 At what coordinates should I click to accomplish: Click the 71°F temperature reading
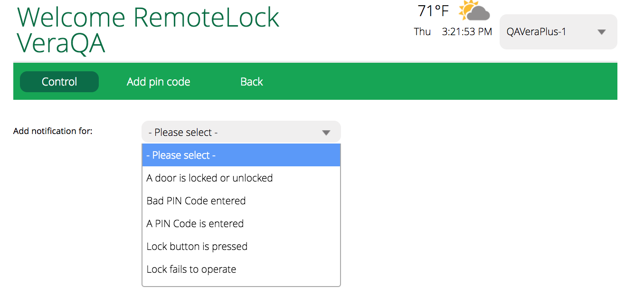tap(433, 11)
